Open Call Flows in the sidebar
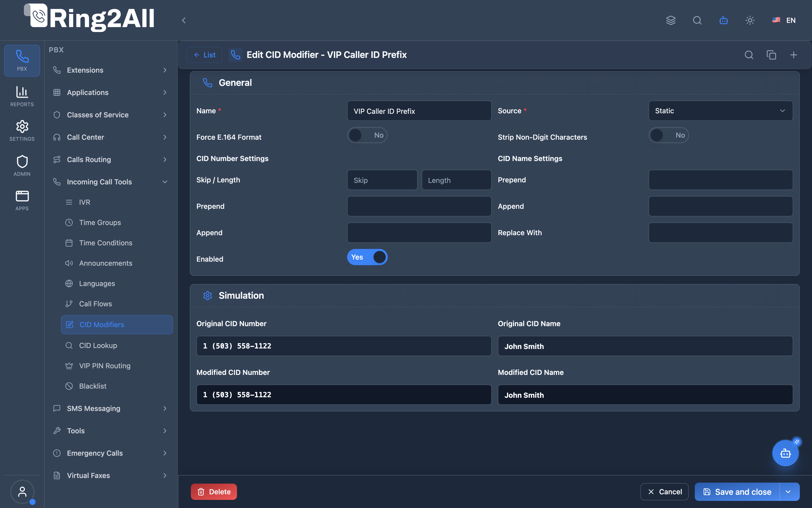 [x=117, y=304]
